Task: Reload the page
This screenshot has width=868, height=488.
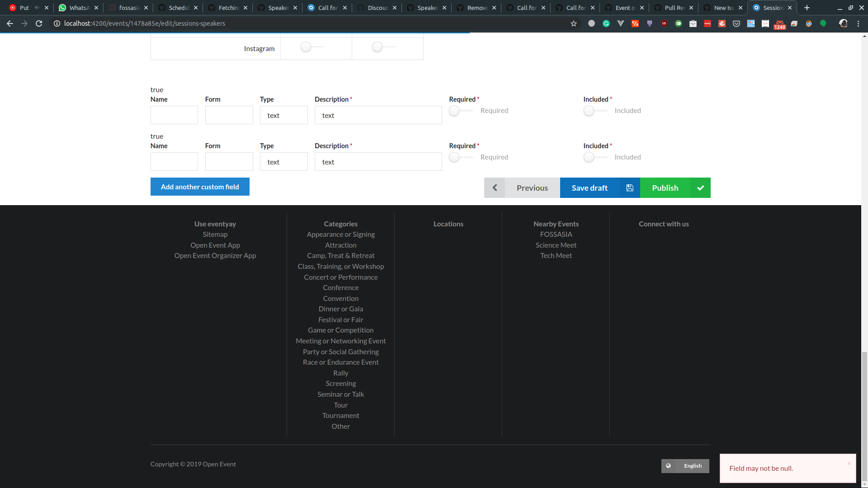Action: [x=39, y=23]
